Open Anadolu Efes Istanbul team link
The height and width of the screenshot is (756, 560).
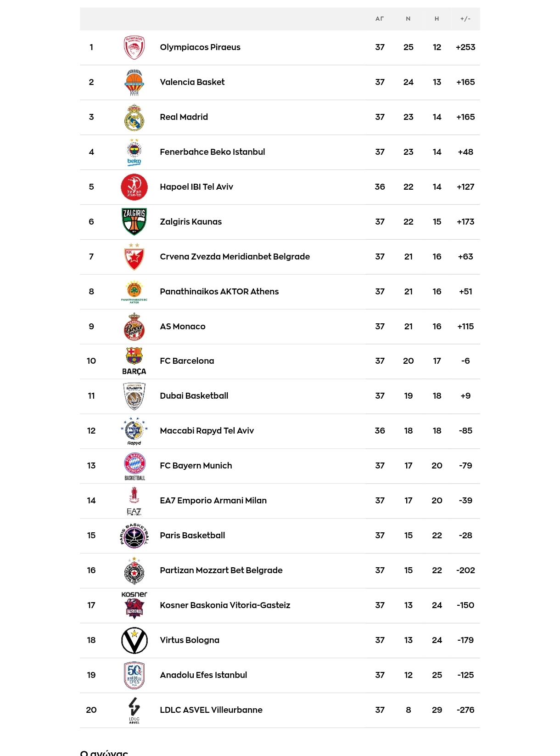point(203,675)
